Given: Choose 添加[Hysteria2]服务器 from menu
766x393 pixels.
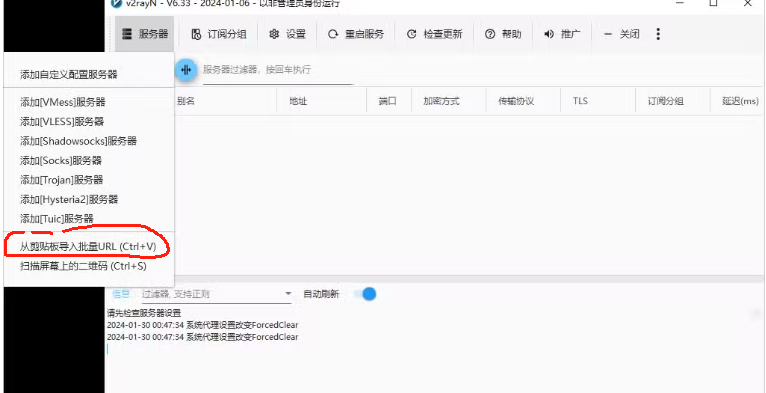Looking at the screenshot, I should pos(89,199).
